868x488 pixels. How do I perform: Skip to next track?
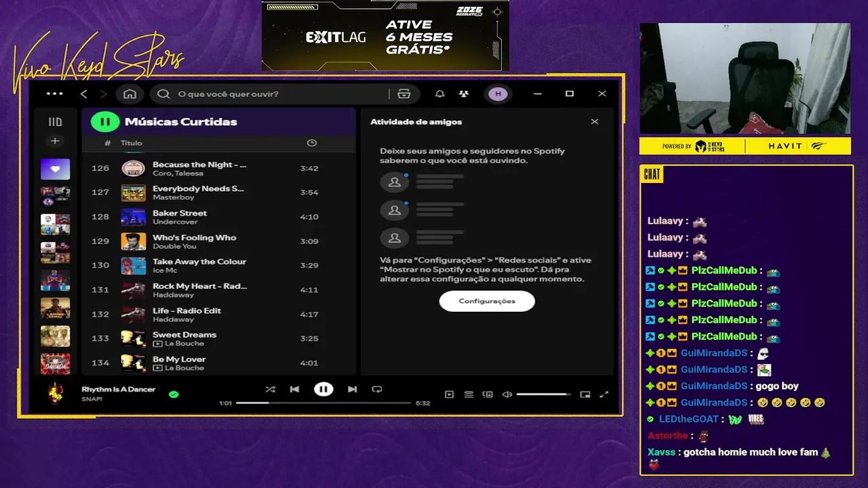[x=352, y=389]
